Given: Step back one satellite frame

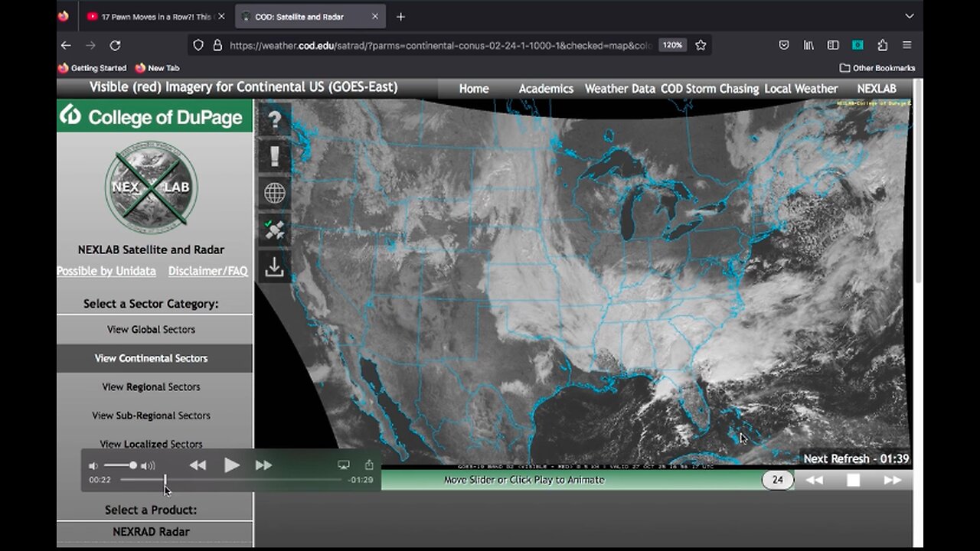Looking at the screenshot, I should tap(815, 480).
